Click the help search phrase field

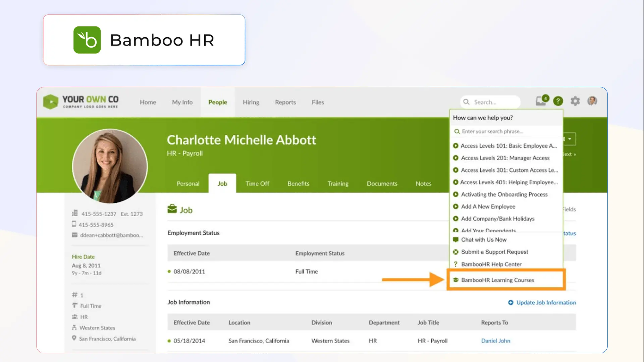[x=506, y=131]
